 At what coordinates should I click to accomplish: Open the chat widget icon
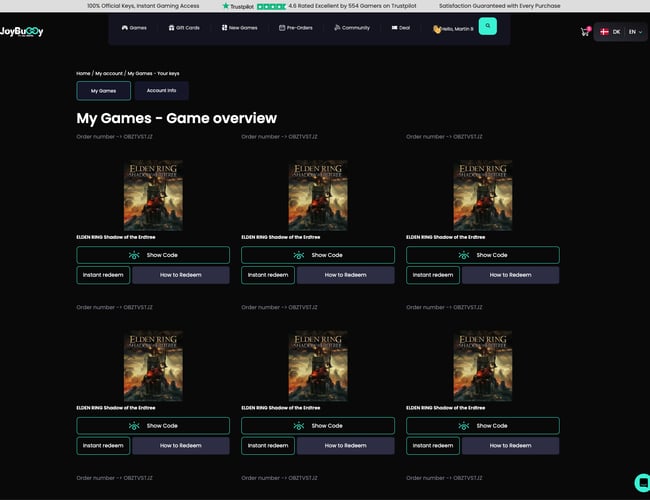[x=641, y=482]
